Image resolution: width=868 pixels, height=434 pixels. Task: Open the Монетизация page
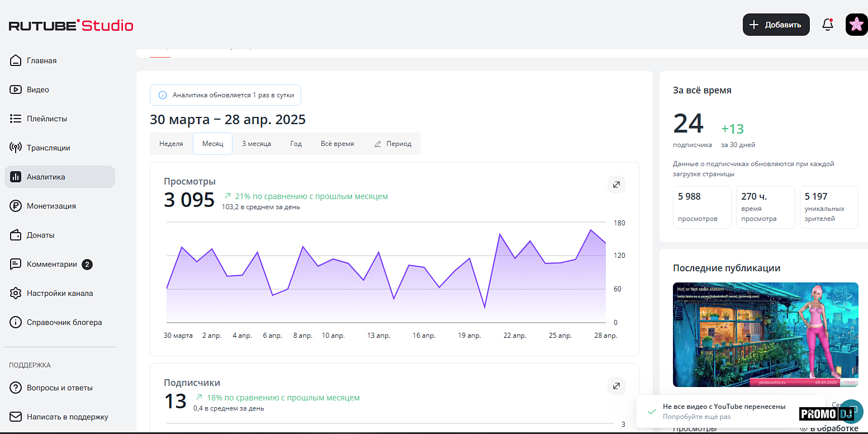coord(51,206)
